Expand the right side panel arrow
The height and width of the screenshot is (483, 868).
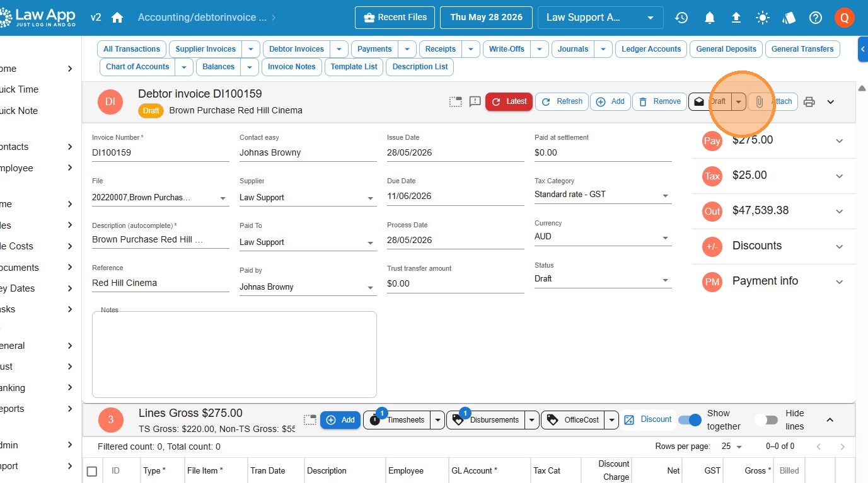coord(863,49)
